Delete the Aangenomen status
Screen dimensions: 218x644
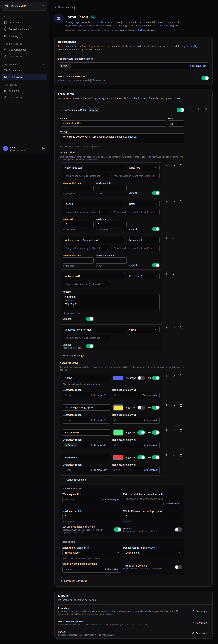pyautogui.click(x=181, y=430)
